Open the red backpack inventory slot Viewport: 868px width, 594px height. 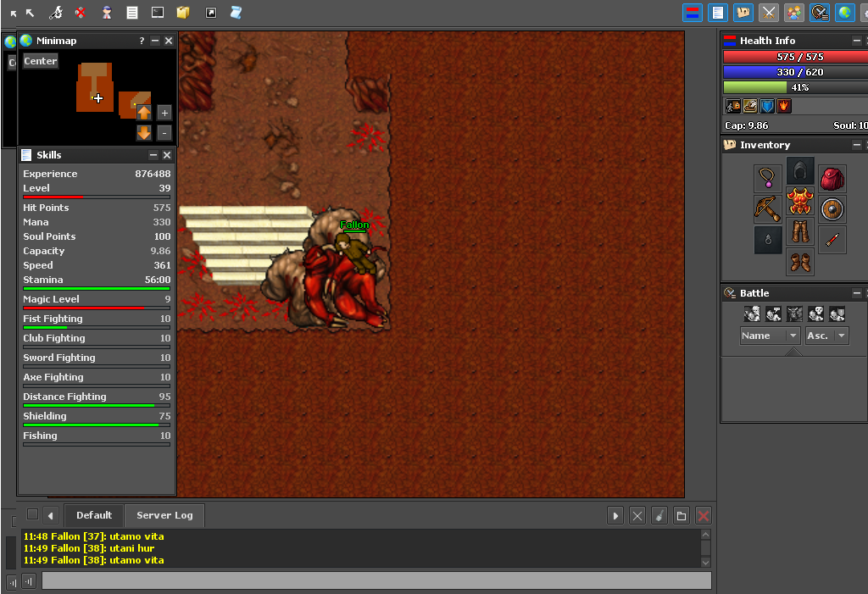832,178
